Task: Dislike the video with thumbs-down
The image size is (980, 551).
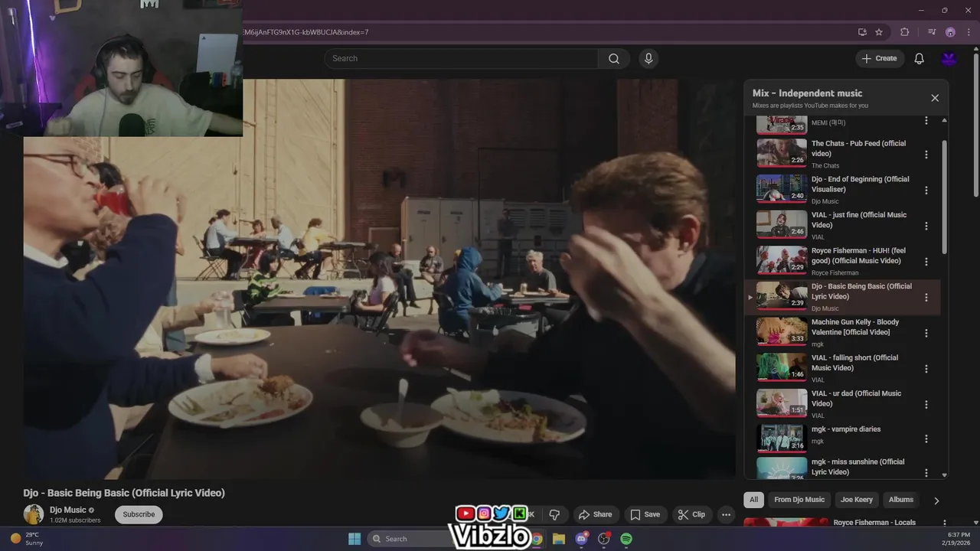Action: 555,514
